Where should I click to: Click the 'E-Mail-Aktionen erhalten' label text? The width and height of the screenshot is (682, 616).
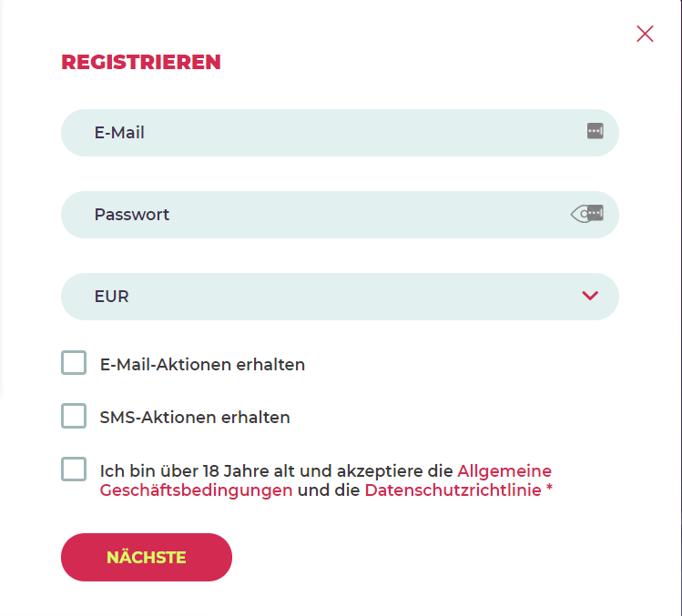[x=202, y=365]
